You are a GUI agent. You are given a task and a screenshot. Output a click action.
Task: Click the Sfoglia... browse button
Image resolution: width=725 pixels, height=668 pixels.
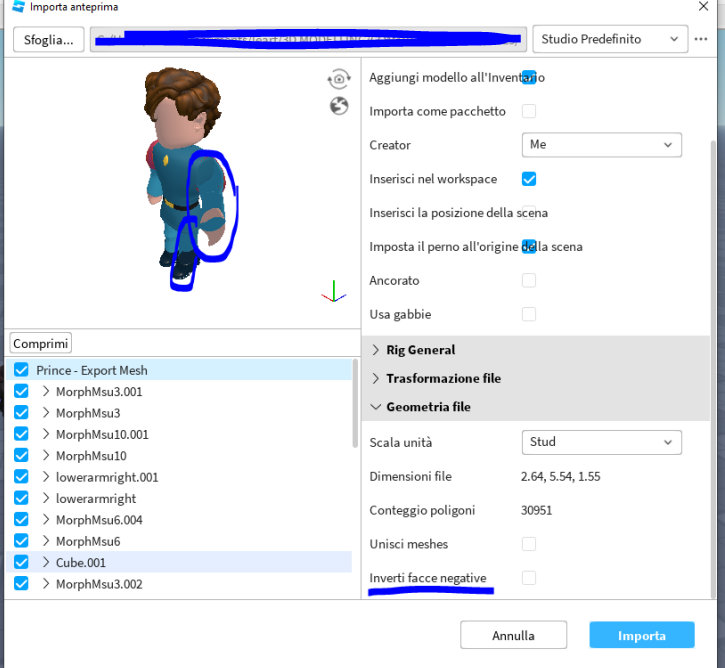click(49, 40)
